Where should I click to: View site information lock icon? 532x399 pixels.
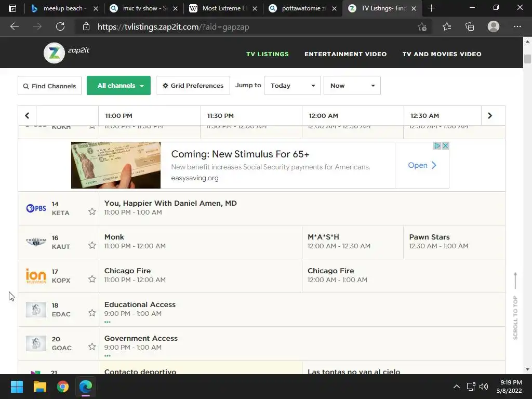(86, 26)
